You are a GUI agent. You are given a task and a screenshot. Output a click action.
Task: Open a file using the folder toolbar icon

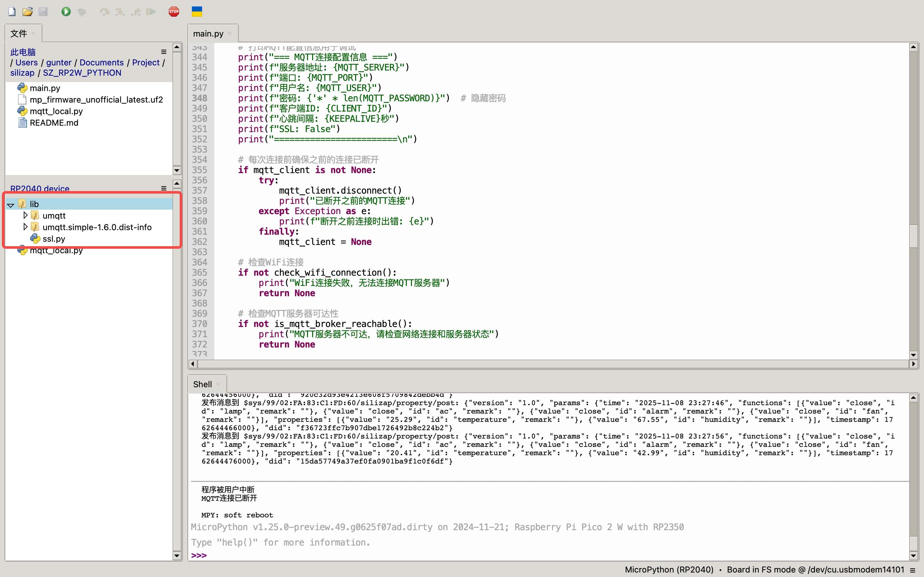click(28, 12)
